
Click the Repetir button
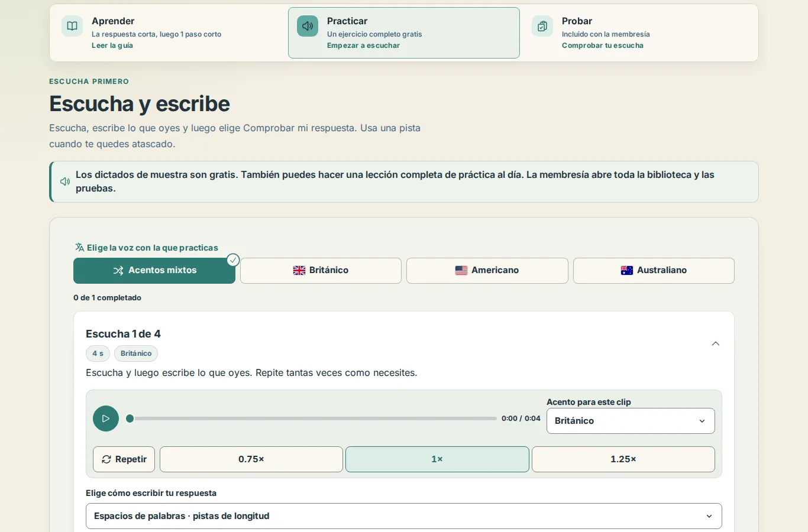tap(124, 459)
